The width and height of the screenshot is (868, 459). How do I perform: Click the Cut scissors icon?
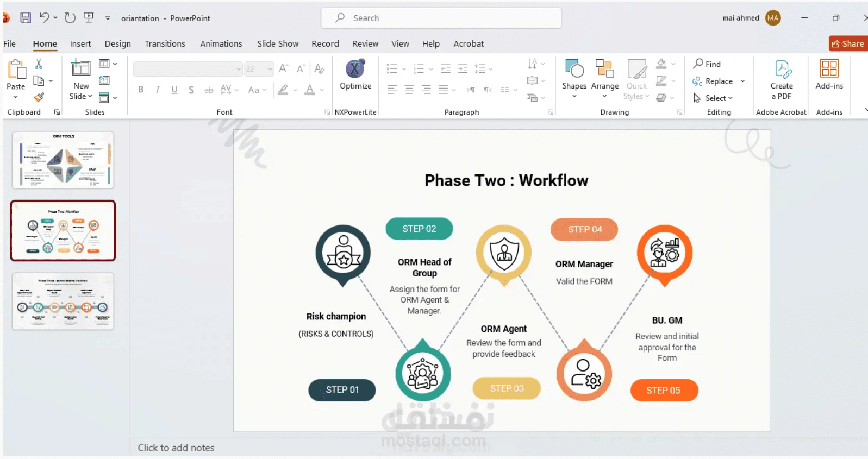(39, 64)
